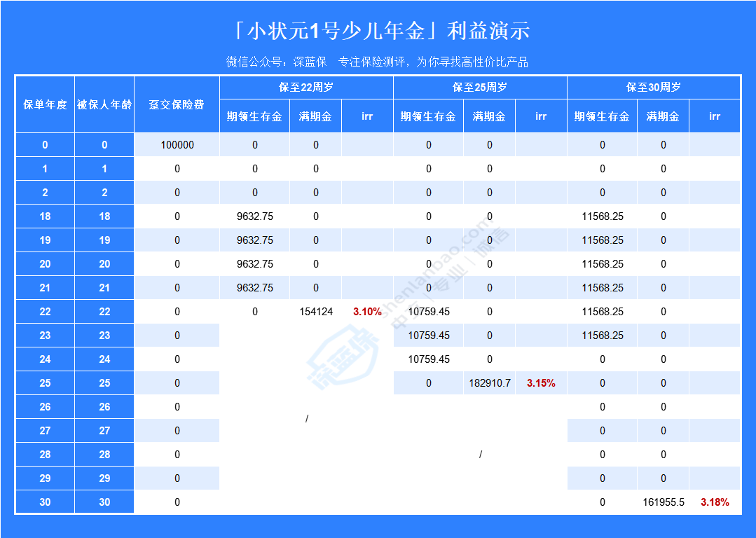Image resolution: width=756 pixels, height=538 pixels.
Task: Select the 保单年度 cell reading 18
Action: pos(46,216)
